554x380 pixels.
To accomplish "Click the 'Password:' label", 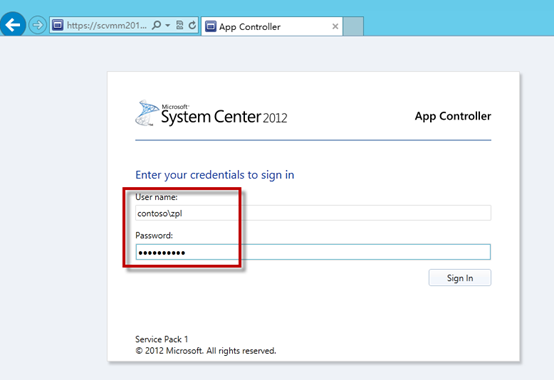I will coord(154,236).
